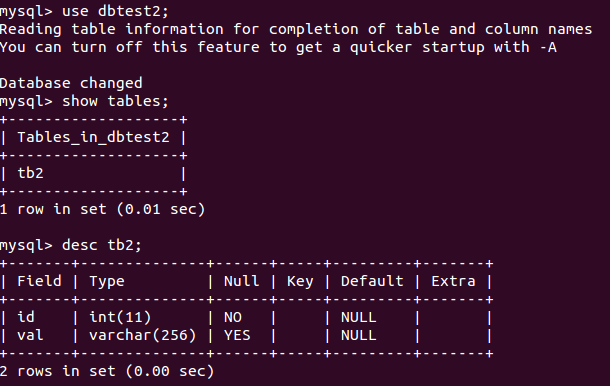The height and width of the screenshot is (386, 610).
Task: Click the 'Database changed' message
Action: (71, 83)
